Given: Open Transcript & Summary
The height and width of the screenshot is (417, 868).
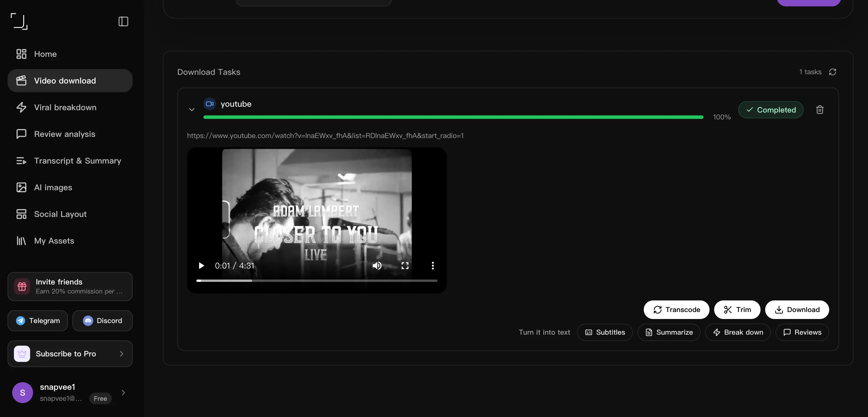Looking at the screenshot, I should tap(70, 161).
